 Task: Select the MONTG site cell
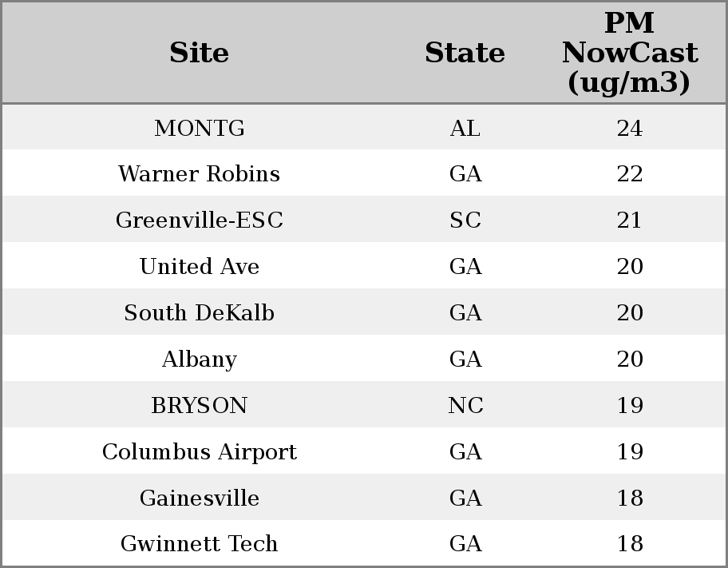199,129
